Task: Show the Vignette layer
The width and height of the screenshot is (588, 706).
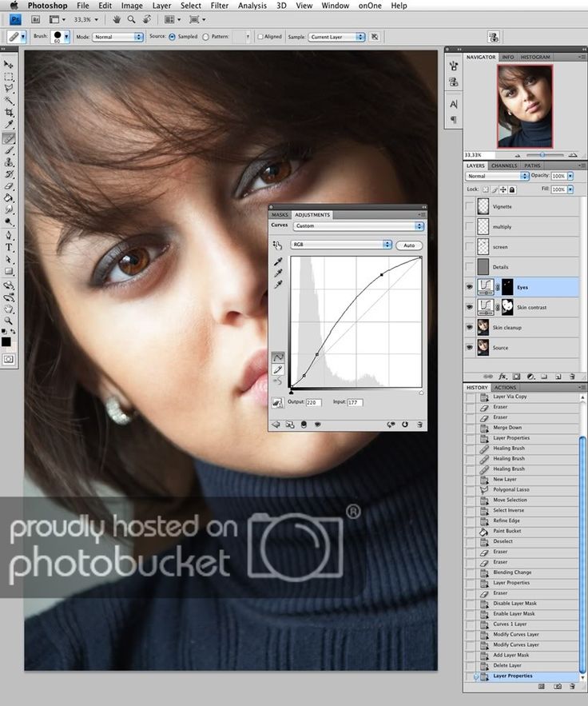Action: (470, 206)
